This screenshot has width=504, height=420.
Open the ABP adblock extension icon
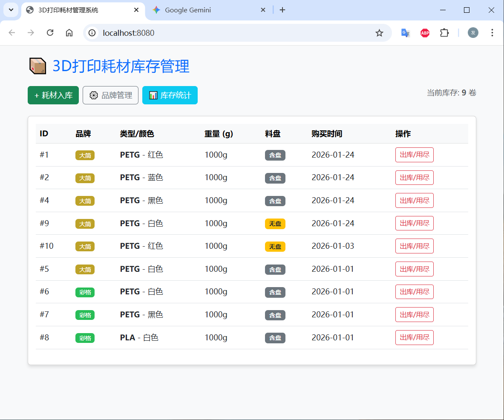click(425, 33)
